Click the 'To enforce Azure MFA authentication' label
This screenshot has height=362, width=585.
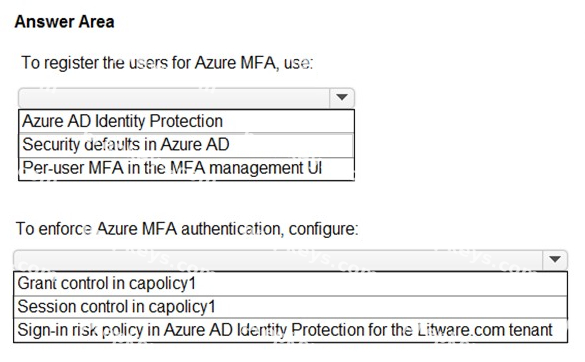[187, 228]
